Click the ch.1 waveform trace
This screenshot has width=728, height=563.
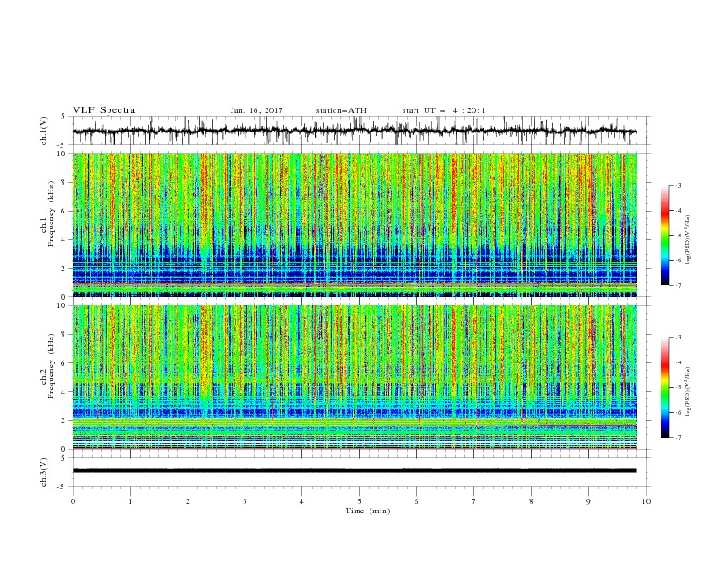[354, 131]
